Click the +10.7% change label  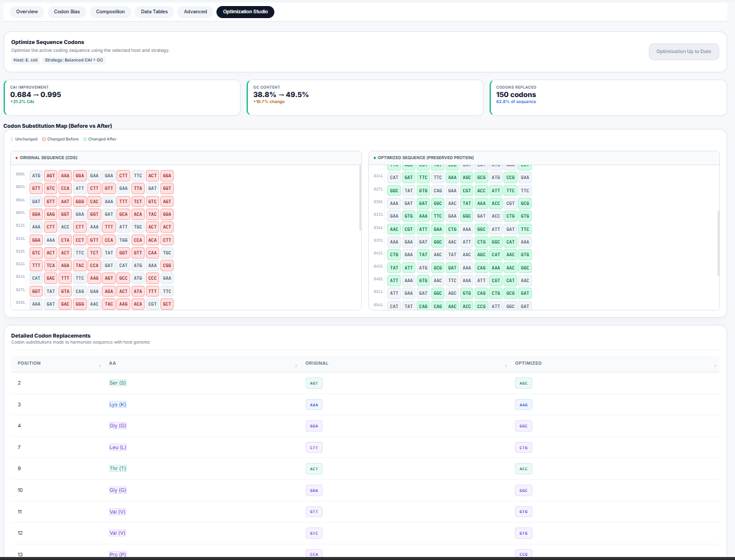pyautogui.click(x=269, y=102)
